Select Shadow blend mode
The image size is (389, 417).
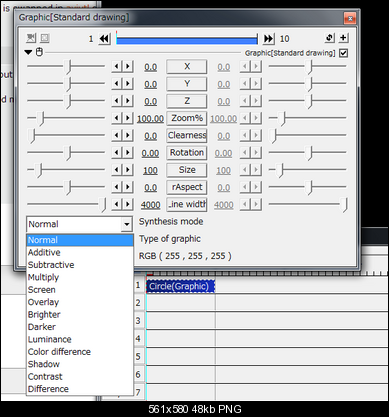80,364
